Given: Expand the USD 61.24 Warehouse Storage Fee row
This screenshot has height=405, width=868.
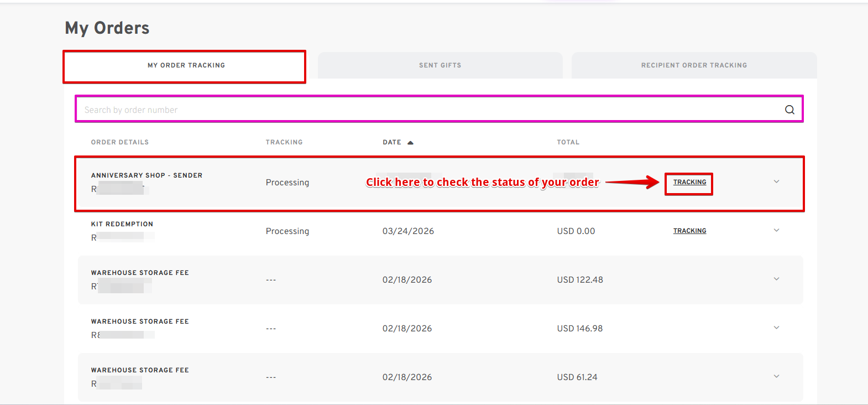Looking at the screenshot, I should (x=776, y=376).
